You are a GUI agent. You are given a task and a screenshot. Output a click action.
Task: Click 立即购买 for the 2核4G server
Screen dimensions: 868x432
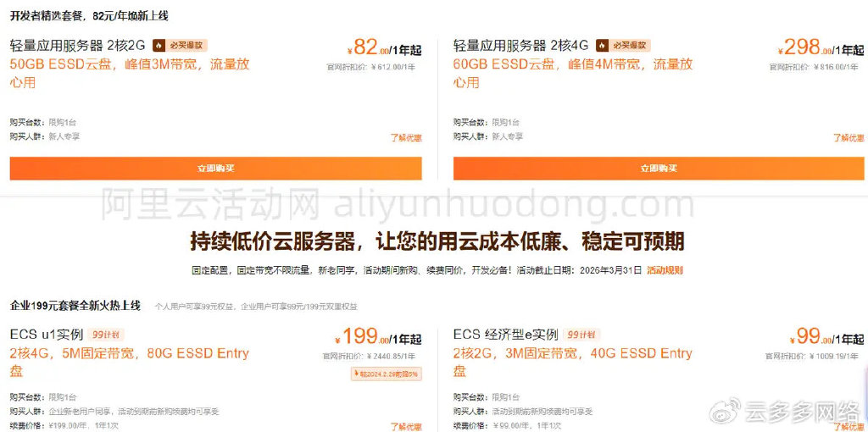pyautogui.click(x=659, y=169)
